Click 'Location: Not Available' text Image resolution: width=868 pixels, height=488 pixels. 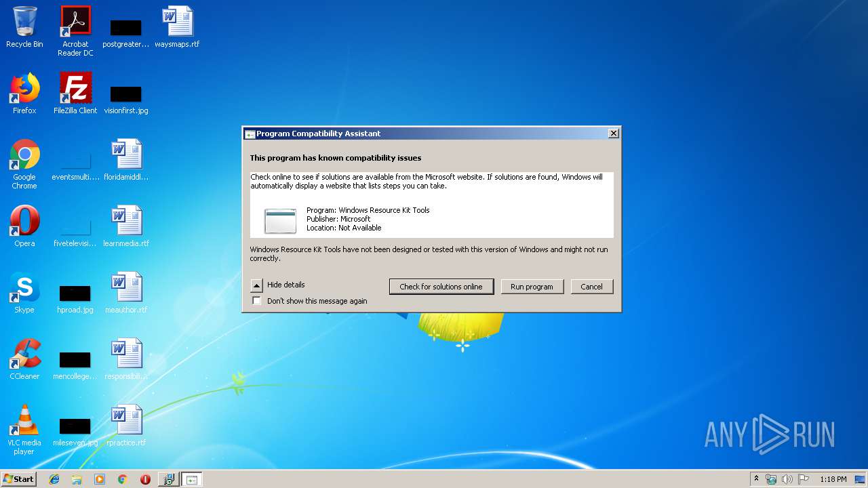pos(344,228)
